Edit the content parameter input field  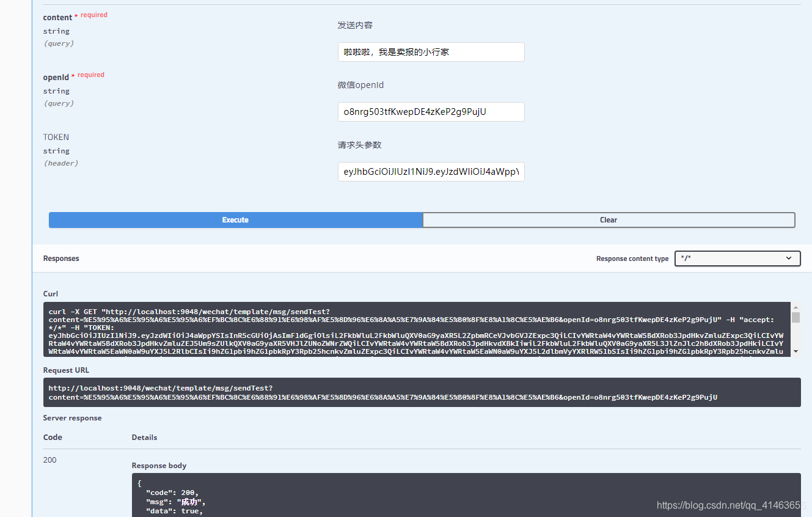431,52
